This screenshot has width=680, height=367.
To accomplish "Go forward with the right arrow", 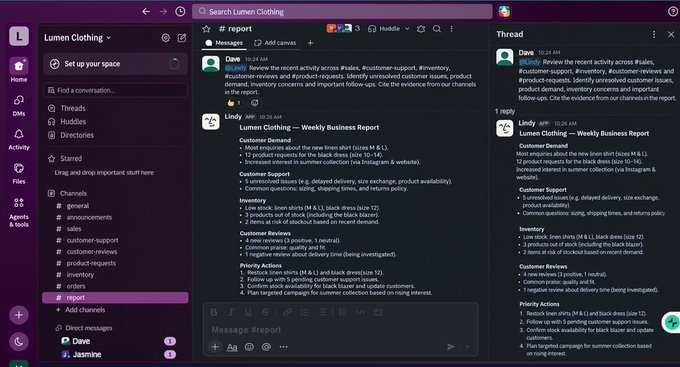I will point(163,11).
